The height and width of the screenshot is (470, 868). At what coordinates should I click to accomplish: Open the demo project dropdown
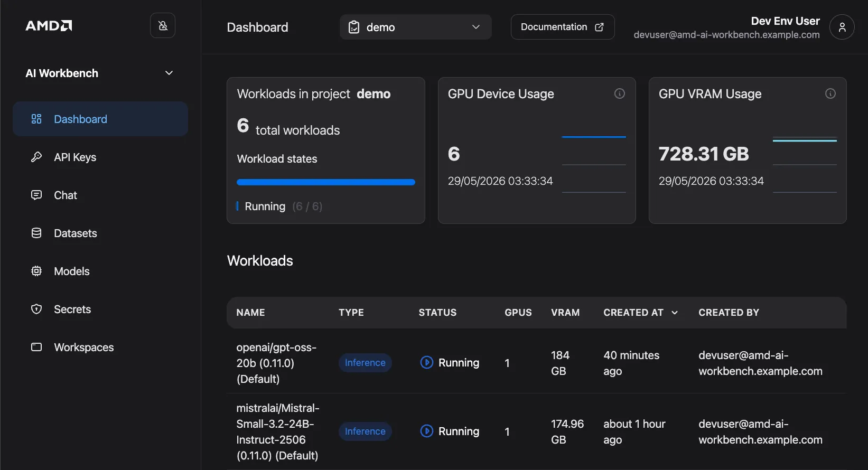416,27
